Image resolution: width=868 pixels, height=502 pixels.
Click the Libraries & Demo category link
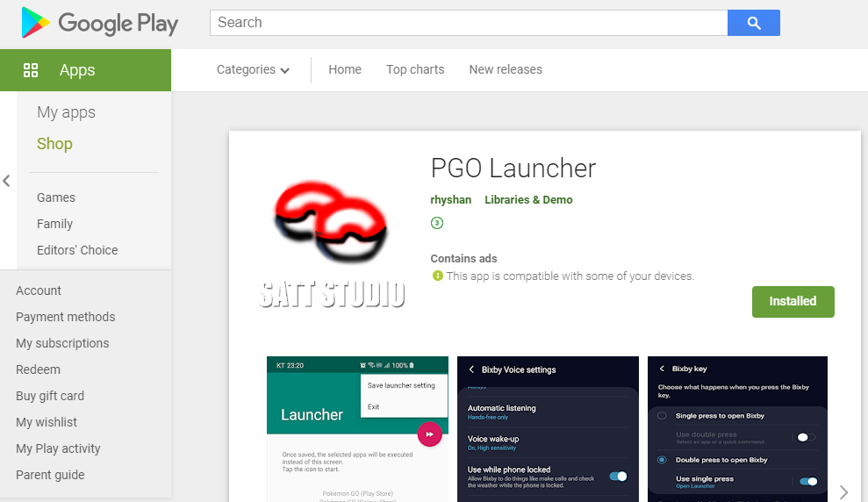pyautogui.click(x=528, y=200)
